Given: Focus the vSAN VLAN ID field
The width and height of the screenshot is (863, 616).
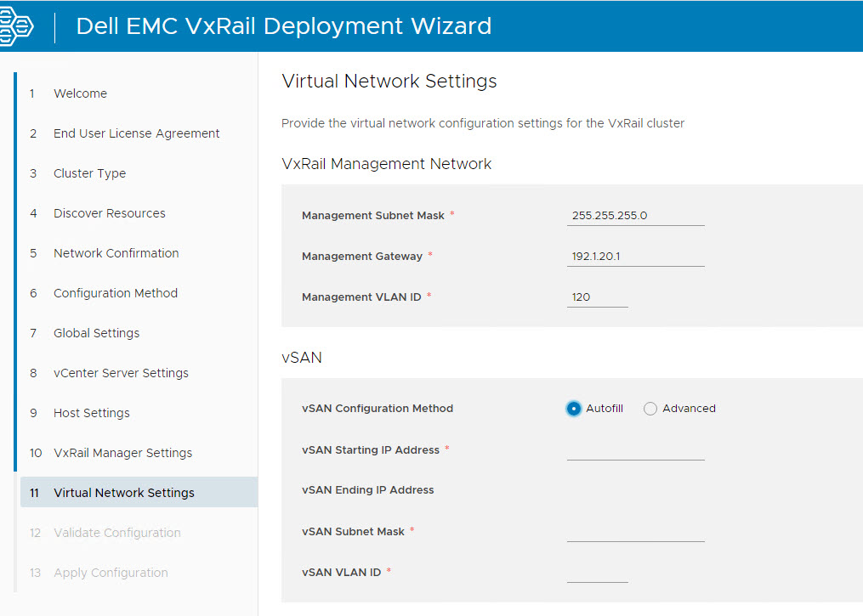Looking at the screenshot, I should pos(597,573).
